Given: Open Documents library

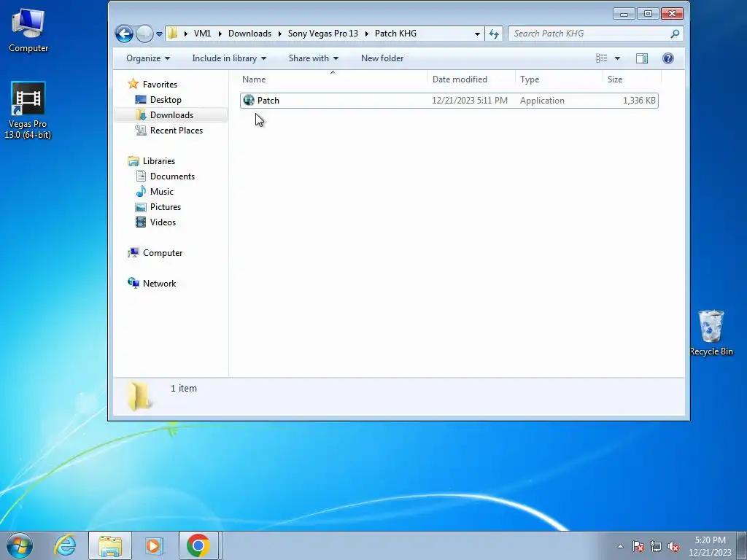Looking at the screenshot, I should 172,176.
